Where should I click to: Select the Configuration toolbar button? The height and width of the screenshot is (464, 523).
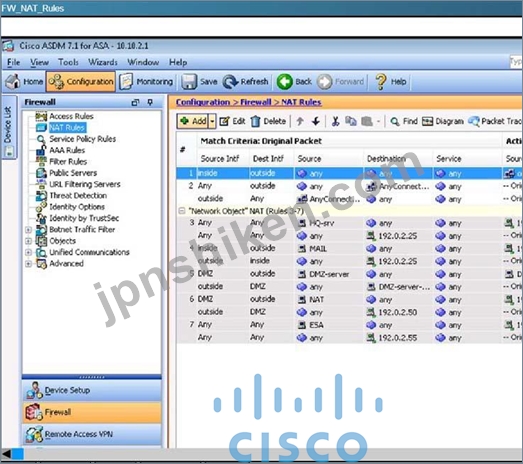click(81, 81)
